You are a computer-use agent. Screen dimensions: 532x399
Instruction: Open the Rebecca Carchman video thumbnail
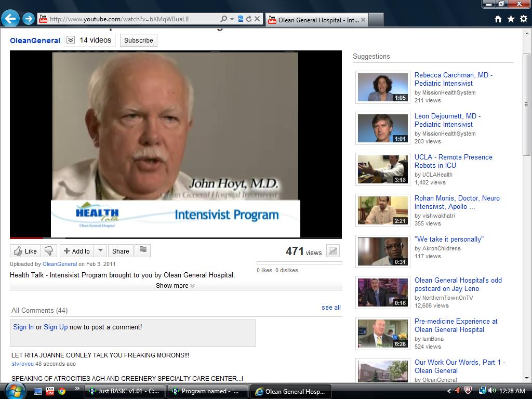click(x=383, y=87)
